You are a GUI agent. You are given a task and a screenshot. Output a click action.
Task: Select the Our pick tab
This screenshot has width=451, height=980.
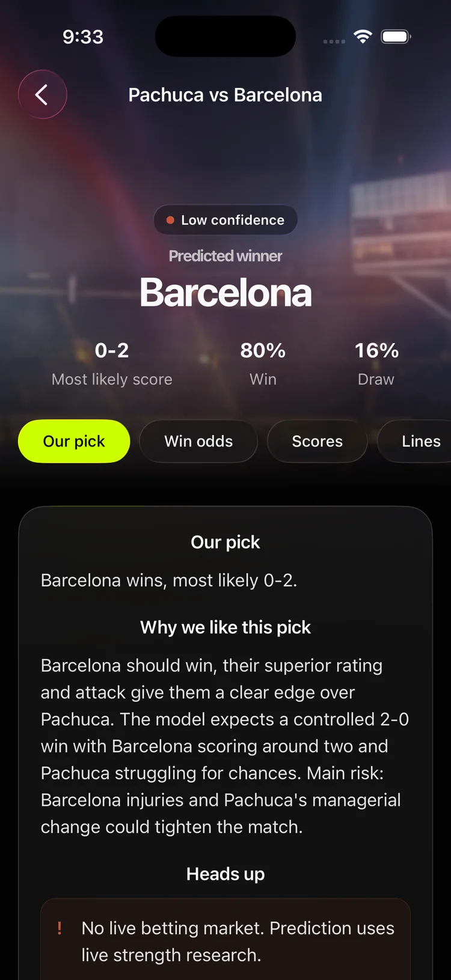point(74,441)
